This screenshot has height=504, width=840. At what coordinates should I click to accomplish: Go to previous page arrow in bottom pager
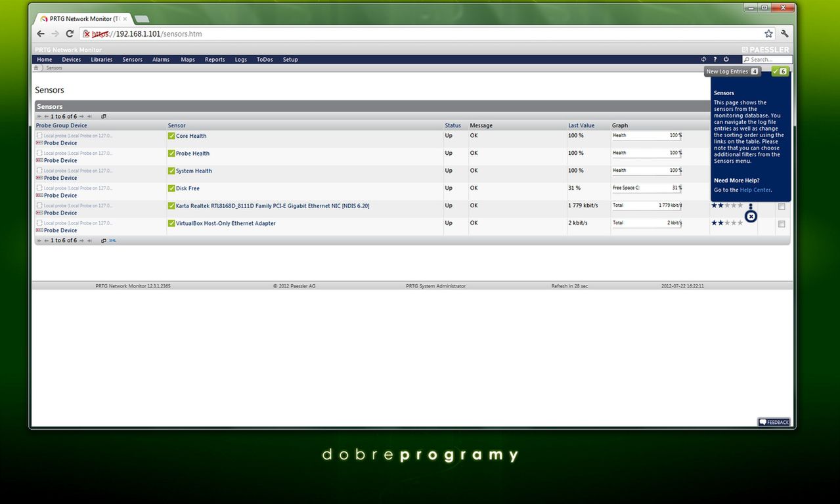[x=47, y=241]
